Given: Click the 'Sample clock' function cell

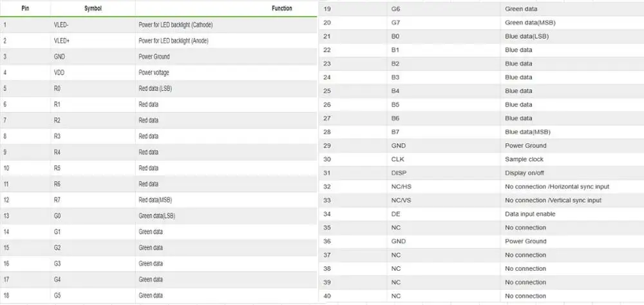Looking at the screenshot, I should point(524,159).
